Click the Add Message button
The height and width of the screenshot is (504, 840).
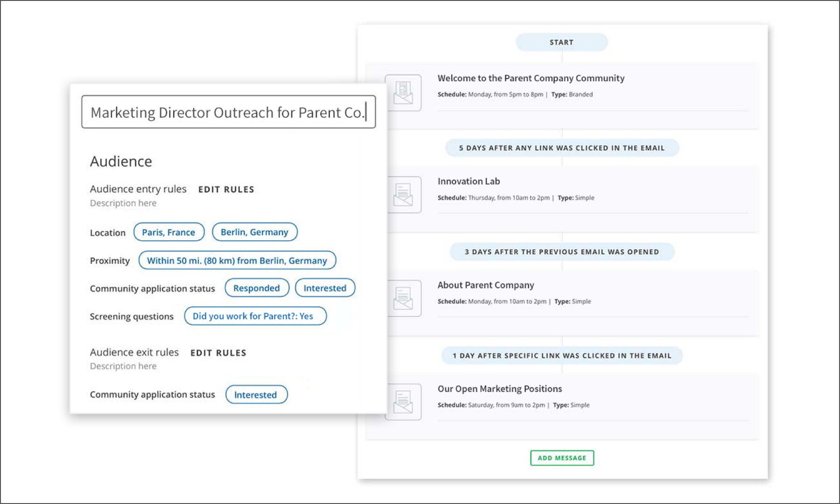[562, 458]
